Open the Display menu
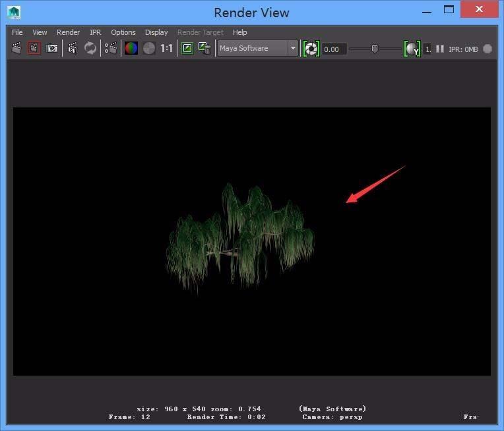Screen dimensions: 504x431 (156, 32)
